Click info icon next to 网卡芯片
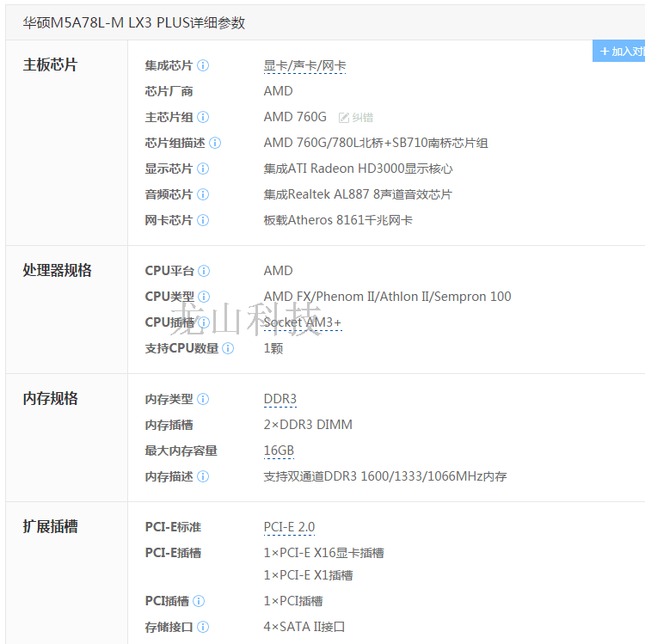 click(203, 220)
